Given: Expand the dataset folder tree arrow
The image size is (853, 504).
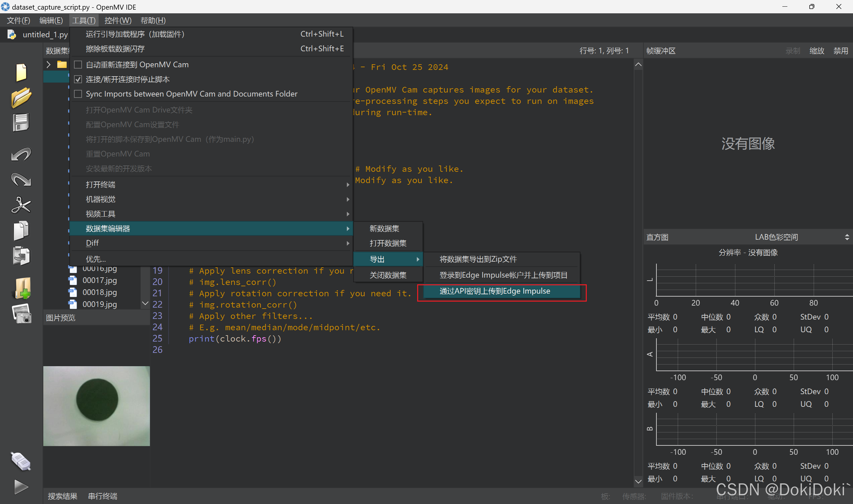Looking at the screenshot, I should pyautogui.click(x=49, y=65).
